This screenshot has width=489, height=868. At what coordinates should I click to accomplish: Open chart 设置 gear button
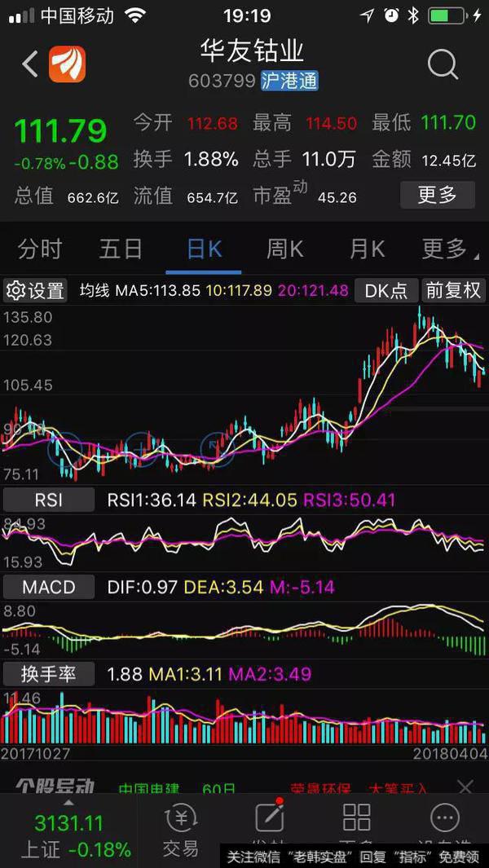(x=35, y=290)
